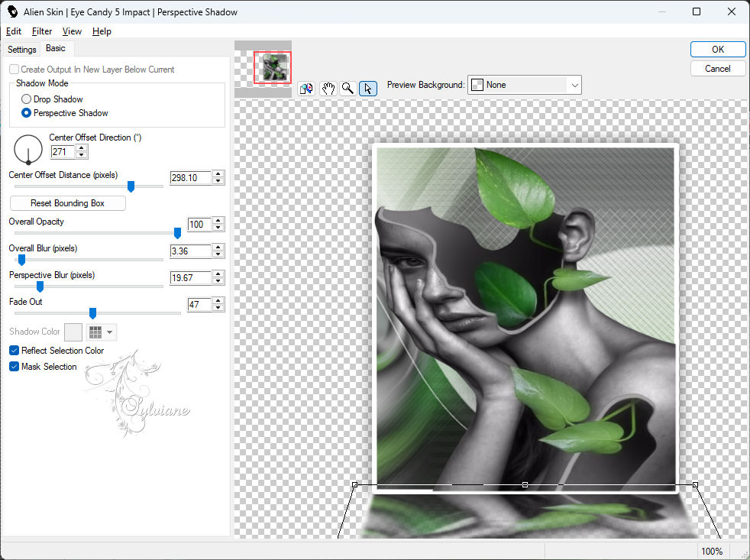
Task: Click the Perspective Blur slider handle
Action: coord(40,286)
